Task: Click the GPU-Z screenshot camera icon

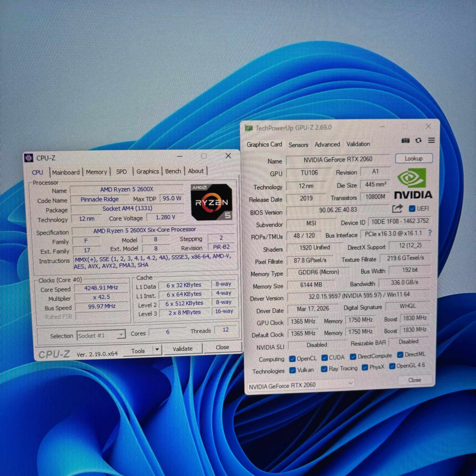Action: point(406,141)
